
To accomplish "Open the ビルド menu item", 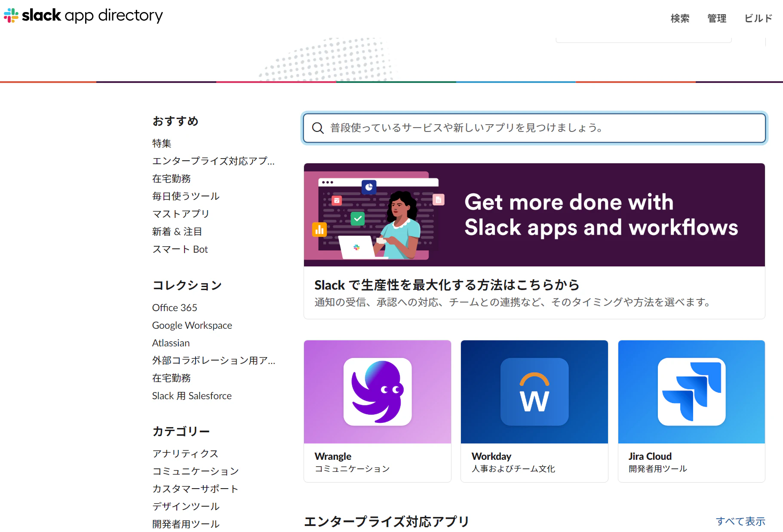I will coord(758,18).
